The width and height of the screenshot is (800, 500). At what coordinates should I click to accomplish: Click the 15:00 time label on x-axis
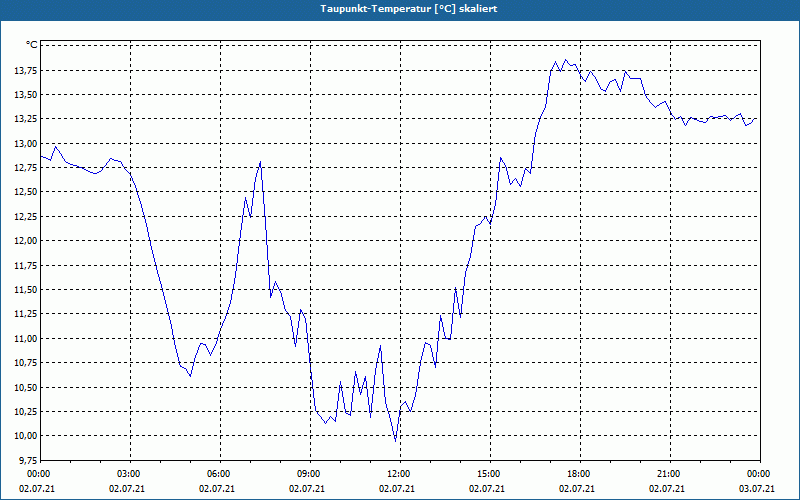tap(490, 474)
